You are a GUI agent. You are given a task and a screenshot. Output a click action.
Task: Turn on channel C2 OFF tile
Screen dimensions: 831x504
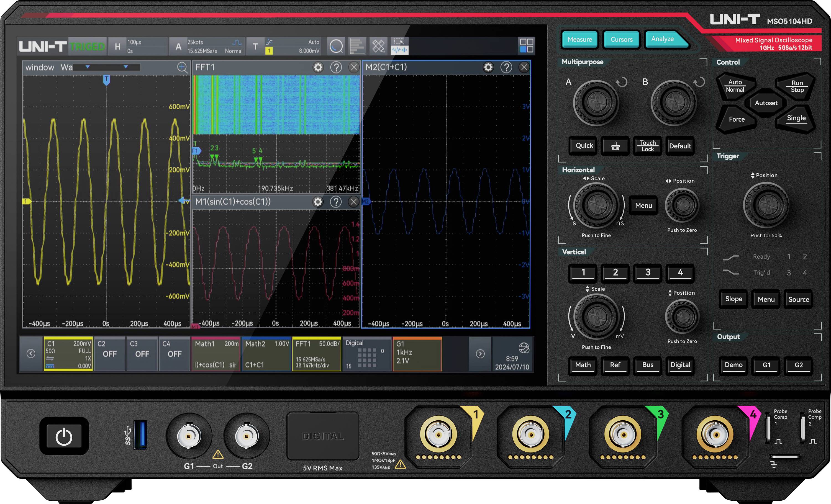[x=110, y=354]
